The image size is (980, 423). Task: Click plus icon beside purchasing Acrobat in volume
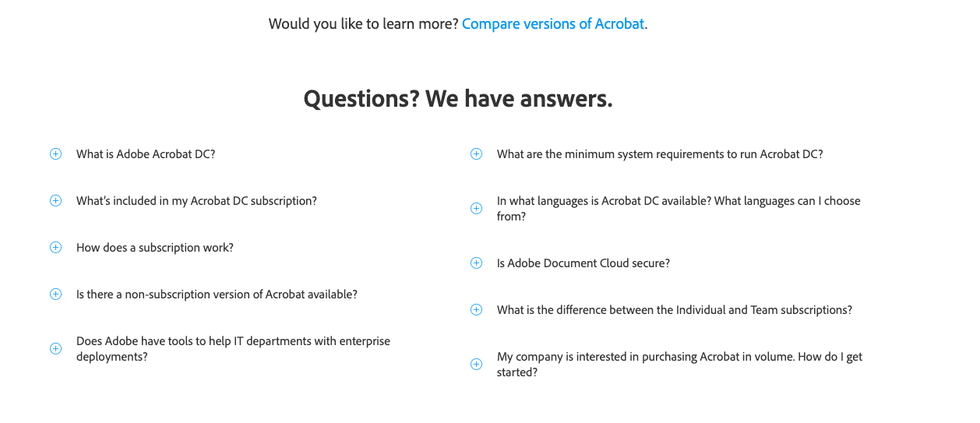click(476, 365)
